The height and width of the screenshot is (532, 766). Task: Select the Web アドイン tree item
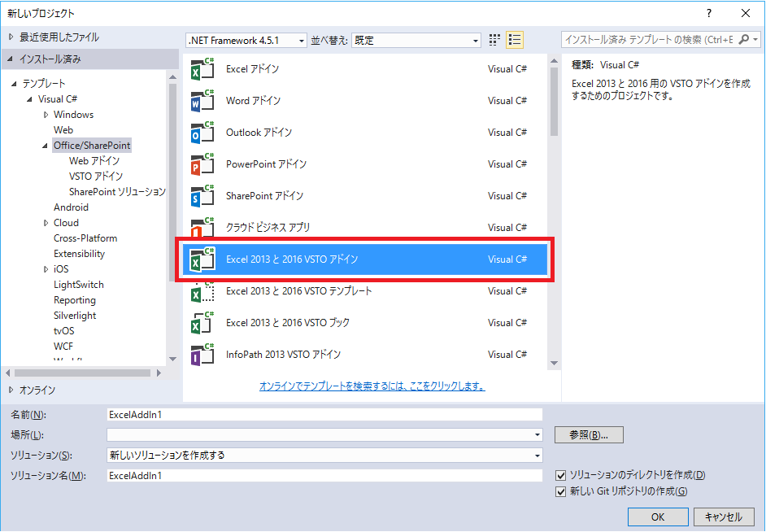click(94, 161)
